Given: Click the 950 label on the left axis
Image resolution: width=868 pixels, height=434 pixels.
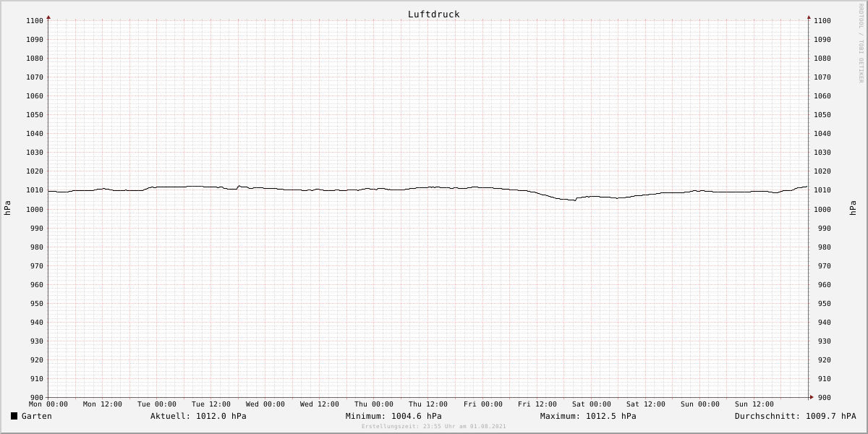Looking at the screenshot, I should 37,304.
